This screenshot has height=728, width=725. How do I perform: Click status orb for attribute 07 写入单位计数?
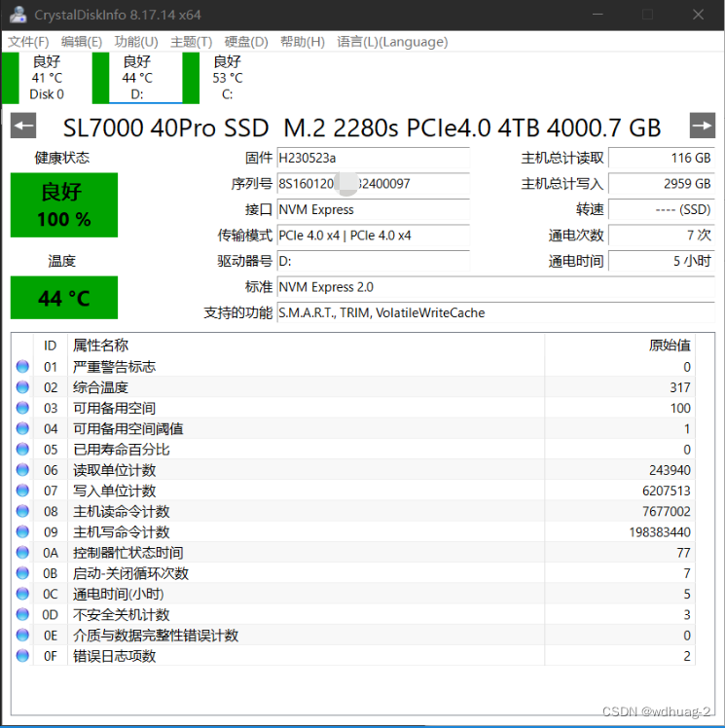pos(22,491)
